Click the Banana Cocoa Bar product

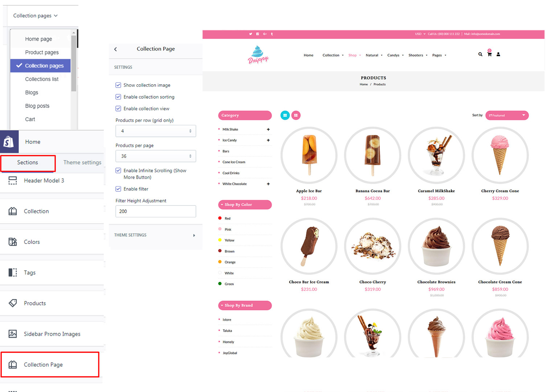click(373, 191)
